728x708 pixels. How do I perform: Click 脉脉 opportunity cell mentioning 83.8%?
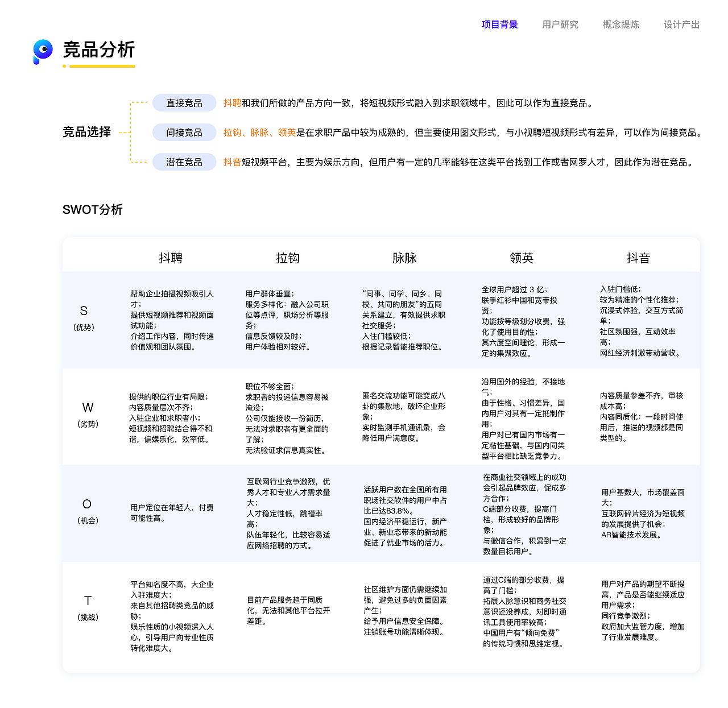[406, 516]
